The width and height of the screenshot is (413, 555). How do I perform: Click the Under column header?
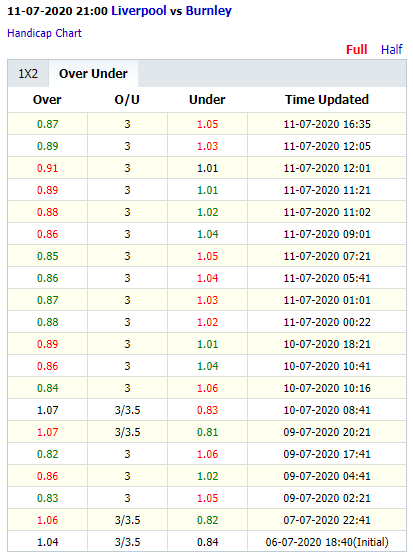[207, 100]
